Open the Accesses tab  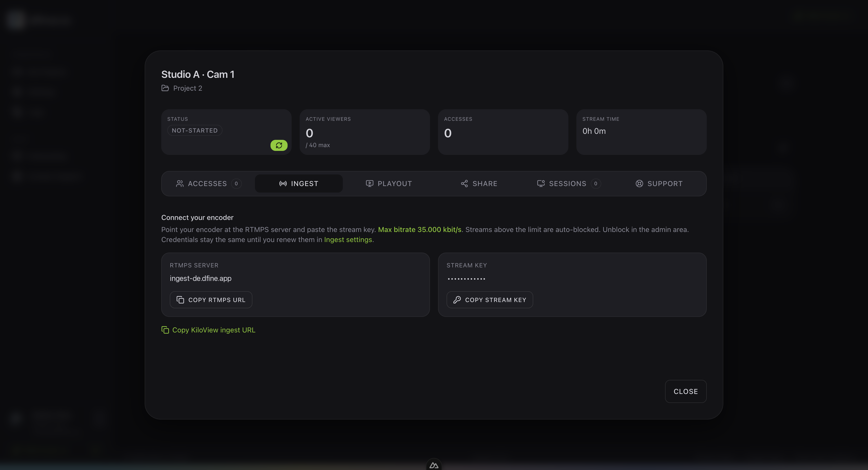[x=208, y=184]
